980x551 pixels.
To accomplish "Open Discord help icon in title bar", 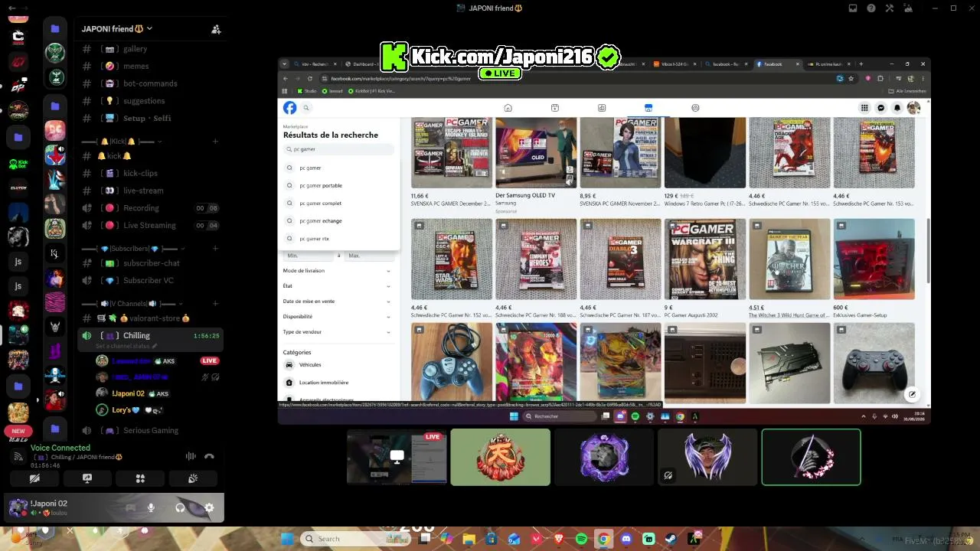I will tap(871, 8).
